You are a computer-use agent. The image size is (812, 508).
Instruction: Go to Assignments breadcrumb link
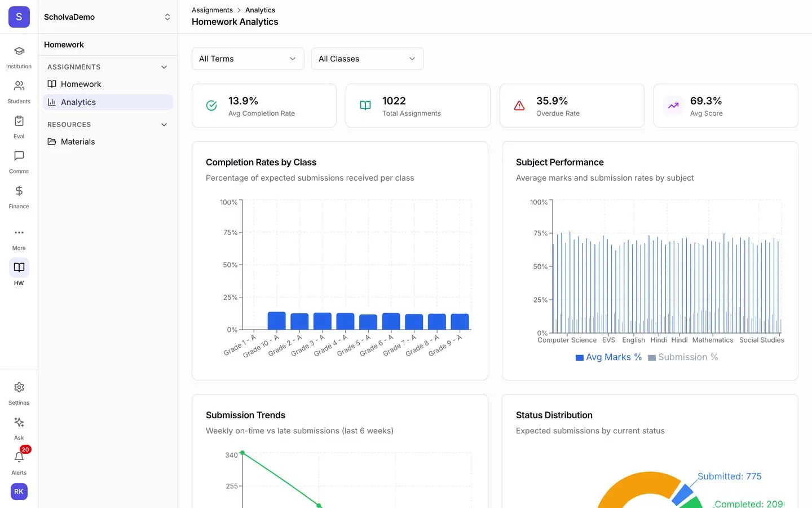pyautogui.click(x=212, y=10)
